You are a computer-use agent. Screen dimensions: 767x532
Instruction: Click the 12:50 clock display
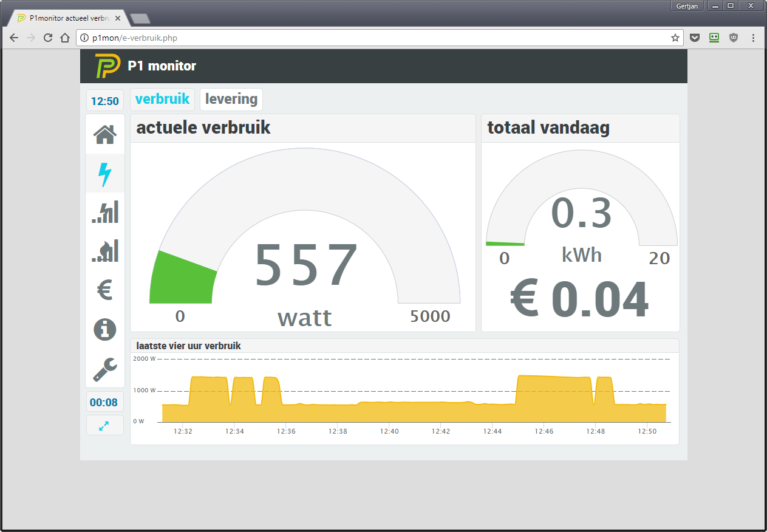104,101
